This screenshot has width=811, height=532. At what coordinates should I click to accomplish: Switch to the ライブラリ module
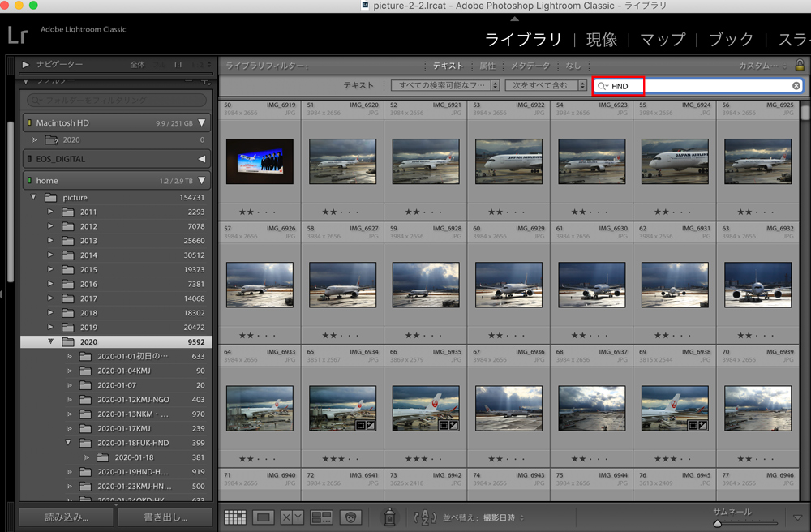point(523,39)
